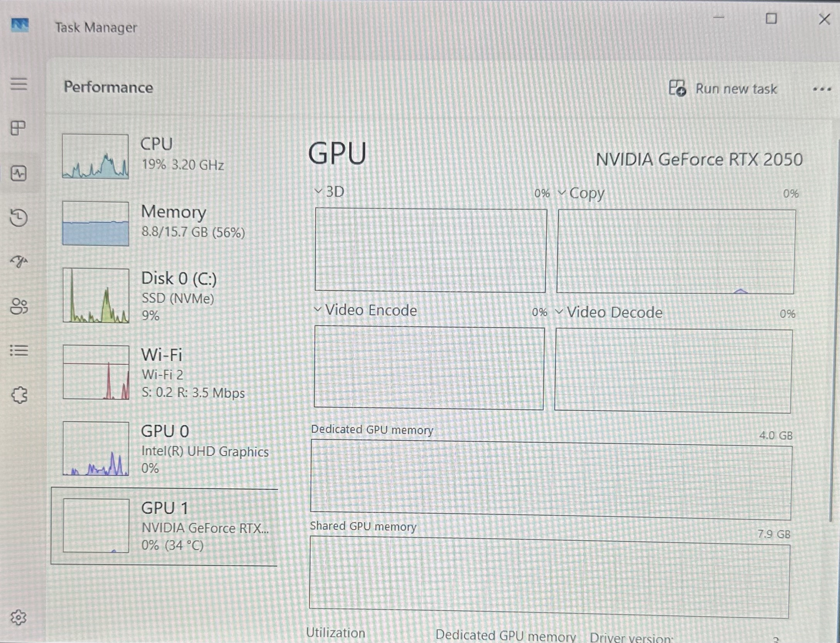Select GPU 1 NVIDIA GeForce RTX
The height and width of the screenshot is (643, 840).
pyautogui.click(x=165, y=527)
